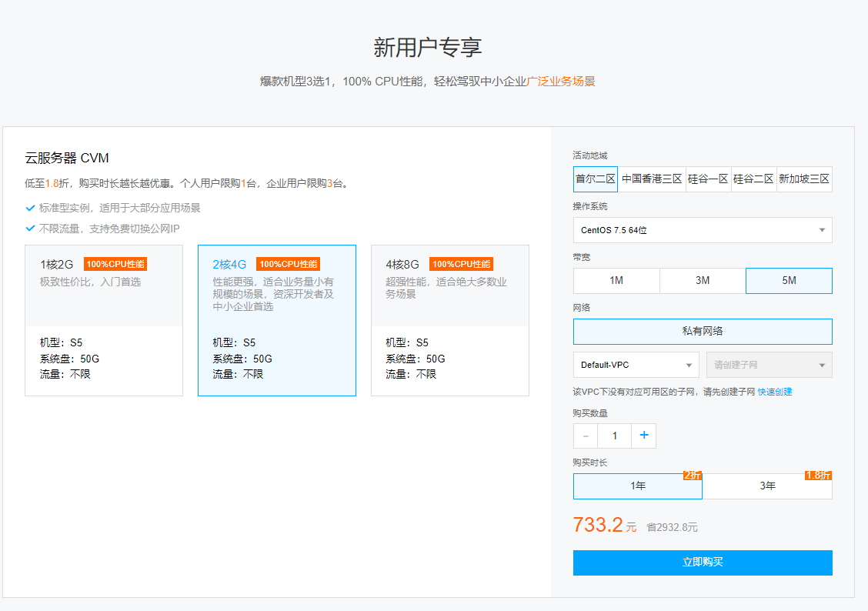Select the 私有网络 network option
Image resolution: width=868 pixels, height=611 pixels.
click(703, 332)
